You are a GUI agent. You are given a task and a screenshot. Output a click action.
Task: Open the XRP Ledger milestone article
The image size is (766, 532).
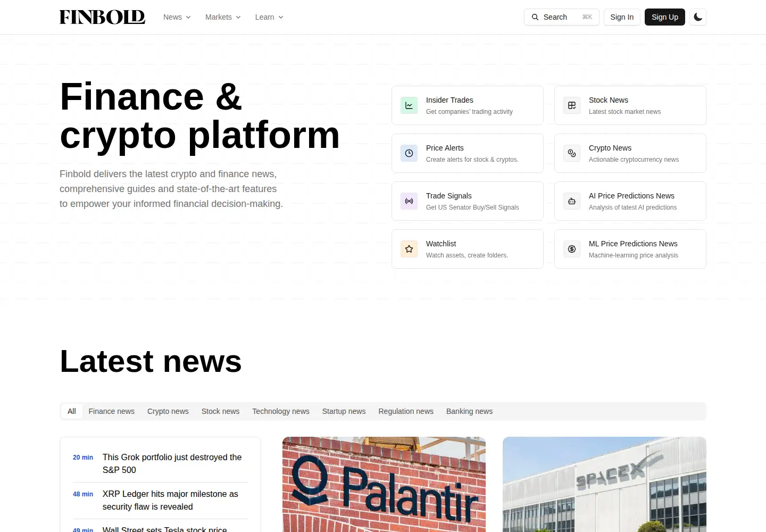coord(170,500)
